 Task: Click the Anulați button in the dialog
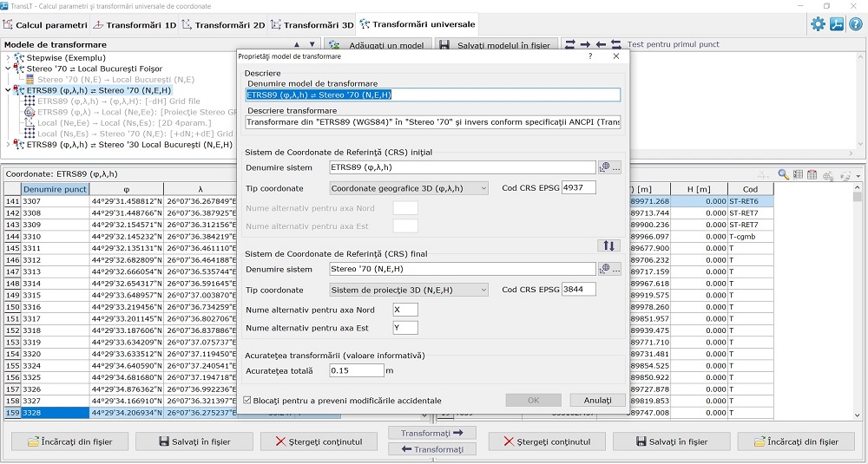point(597,400)
